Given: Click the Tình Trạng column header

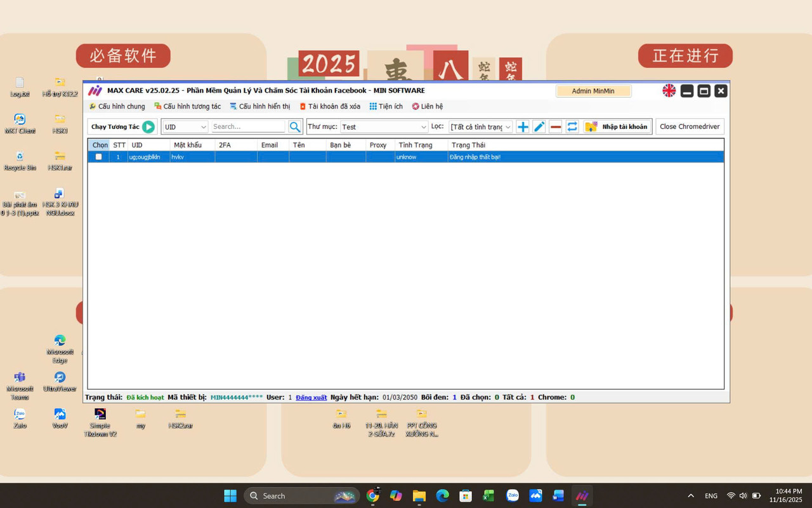Looking at the screenshot, I should point(421,145).
